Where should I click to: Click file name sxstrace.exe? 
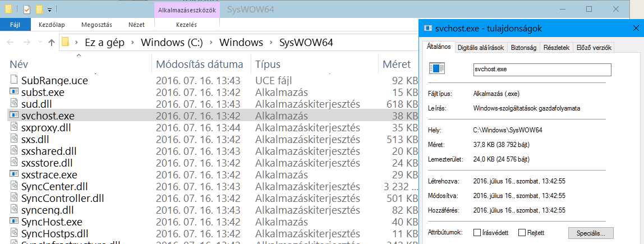coord(49,174)
